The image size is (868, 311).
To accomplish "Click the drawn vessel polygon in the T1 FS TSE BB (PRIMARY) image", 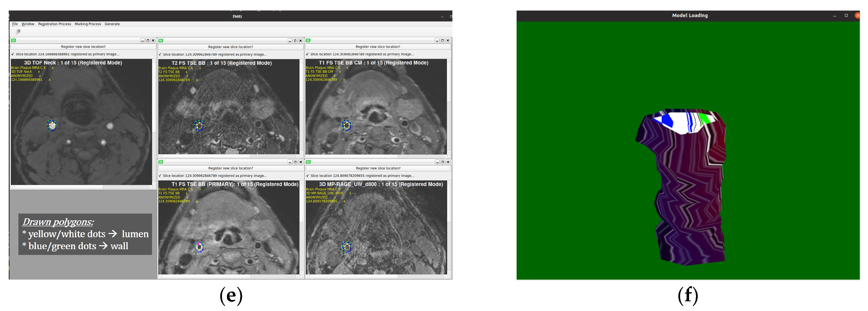I will click(x=199, y=247).
